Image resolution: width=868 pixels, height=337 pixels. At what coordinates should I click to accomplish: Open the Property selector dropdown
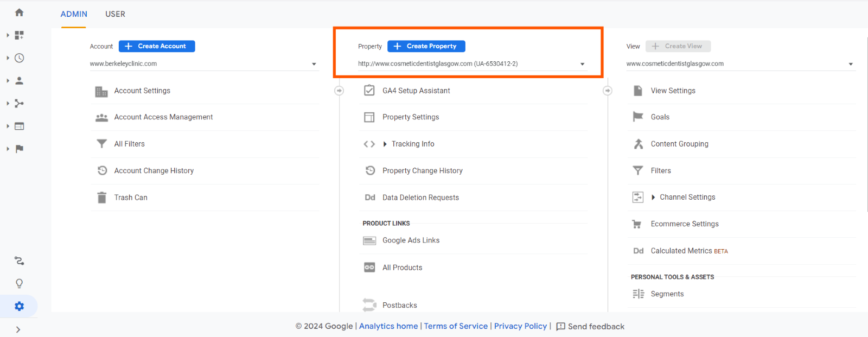[472, 64]
